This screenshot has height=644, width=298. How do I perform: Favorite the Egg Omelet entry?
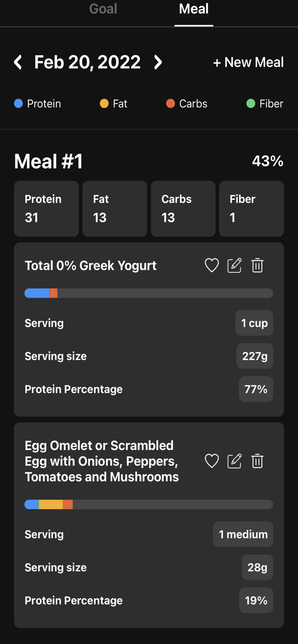point(212,461)
